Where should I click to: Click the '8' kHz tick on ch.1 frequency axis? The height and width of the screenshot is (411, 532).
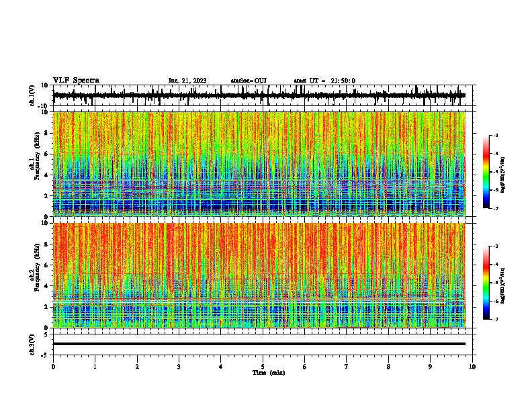coord(46,133)
